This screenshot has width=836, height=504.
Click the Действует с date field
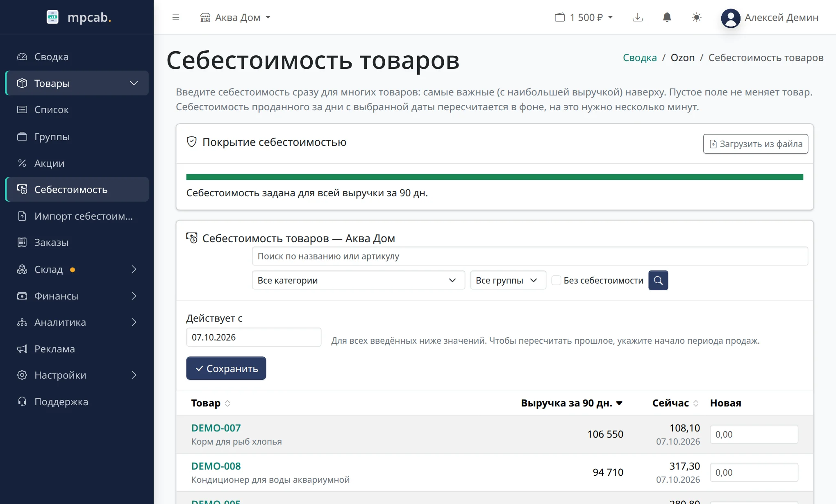tap(254, 337)
